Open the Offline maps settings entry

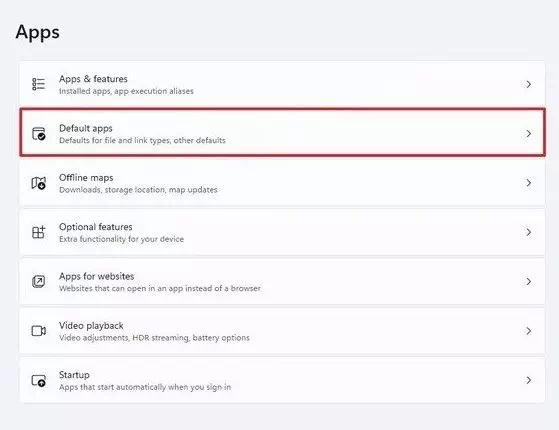tap(282, 183)
